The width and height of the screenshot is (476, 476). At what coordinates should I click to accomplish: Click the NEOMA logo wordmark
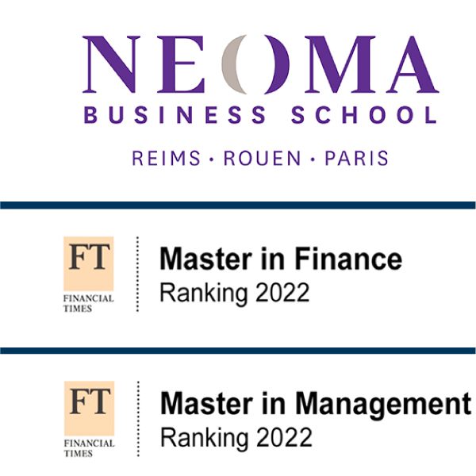[260, 64]
